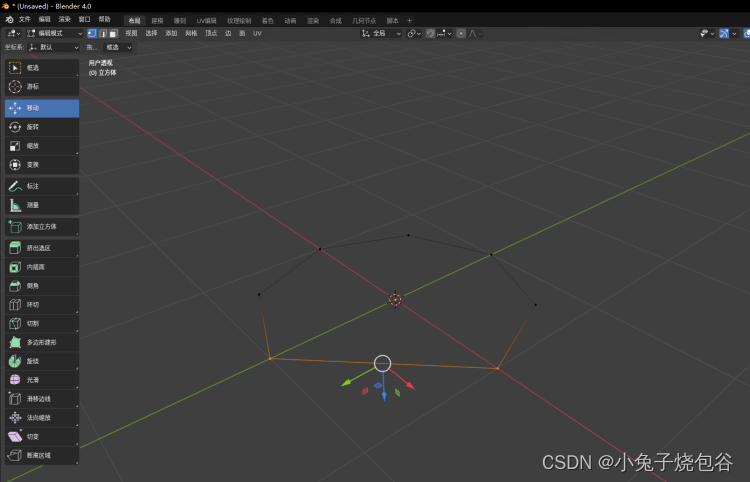The image size is (750, 482).
Task: Click the white move gizmo center circle
Action: click(x=382, y=363)
